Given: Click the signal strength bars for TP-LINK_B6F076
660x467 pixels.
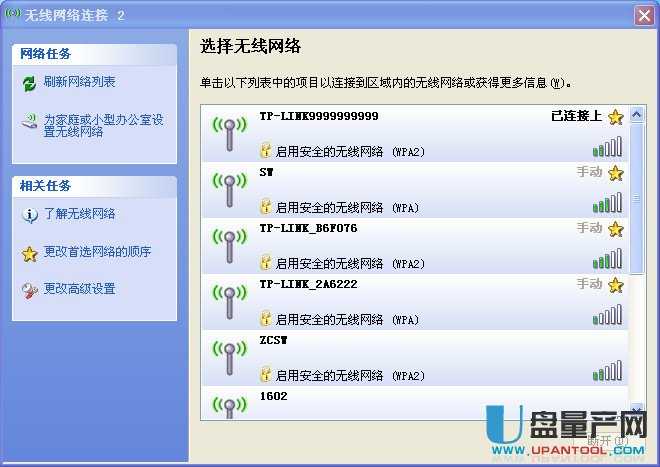Looking at the screenshot, I should click(606, 260).
